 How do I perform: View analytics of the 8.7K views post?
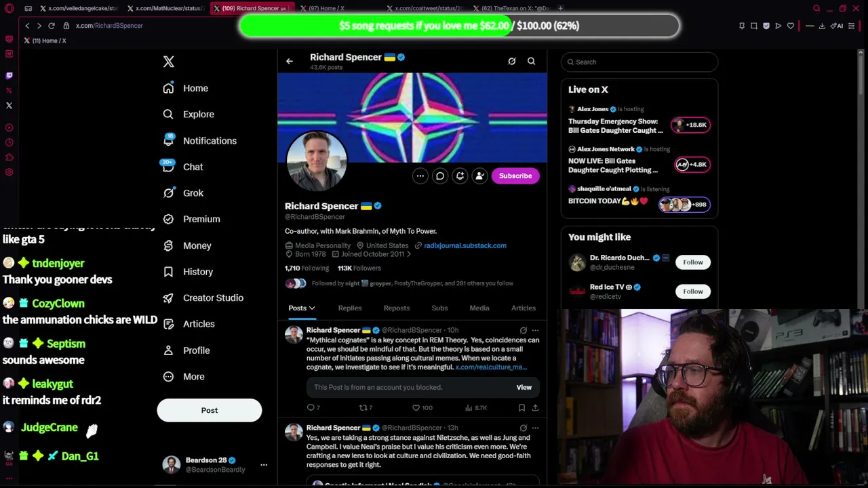click(x=475, y=407)
